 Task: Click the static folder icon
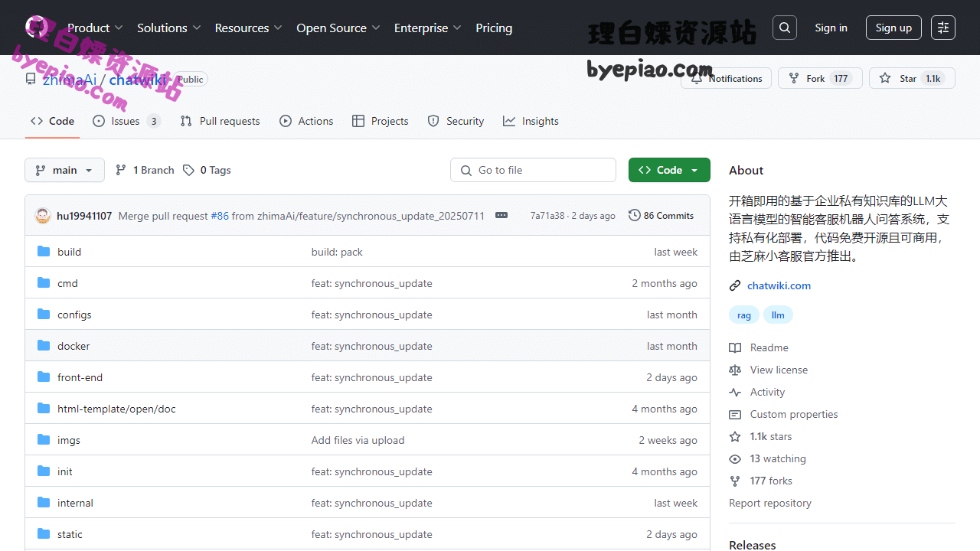point(44,534)
